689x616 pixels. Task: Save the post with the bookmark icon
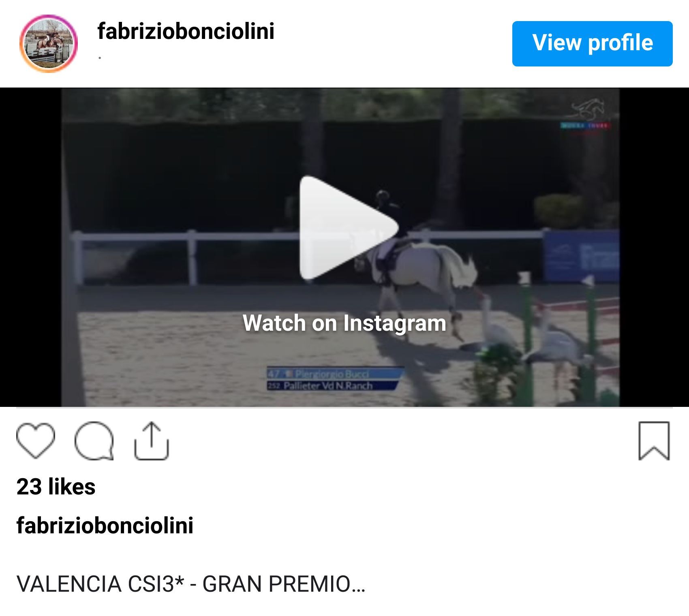[654, 441]
